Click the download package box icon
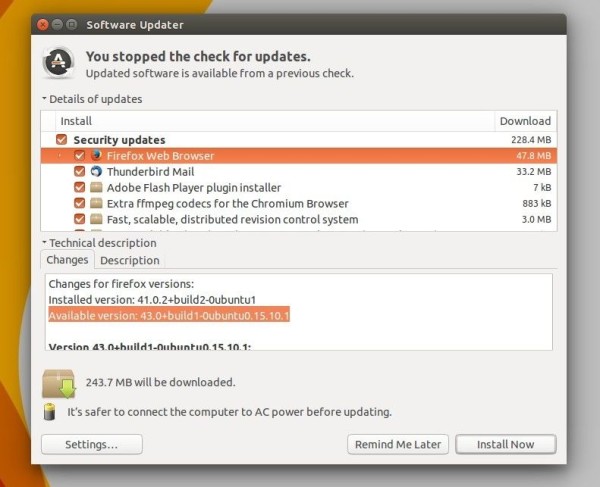This screenshot has width=600, height=487. 59,384
